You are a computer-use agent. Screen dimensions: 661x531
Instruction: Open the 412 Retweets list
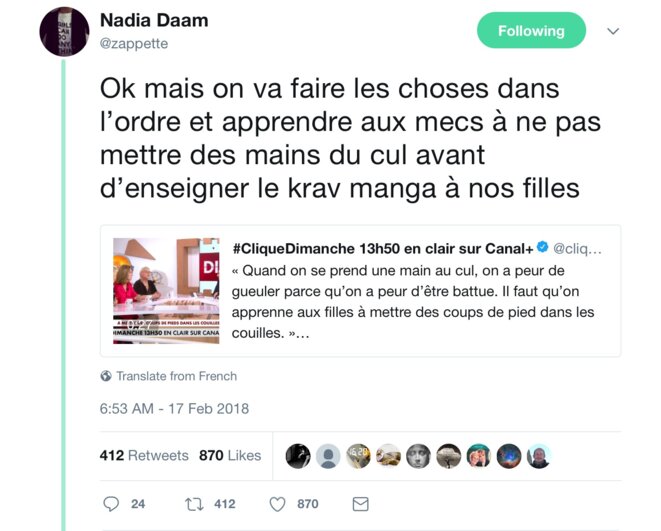click(x=144, y=456)
